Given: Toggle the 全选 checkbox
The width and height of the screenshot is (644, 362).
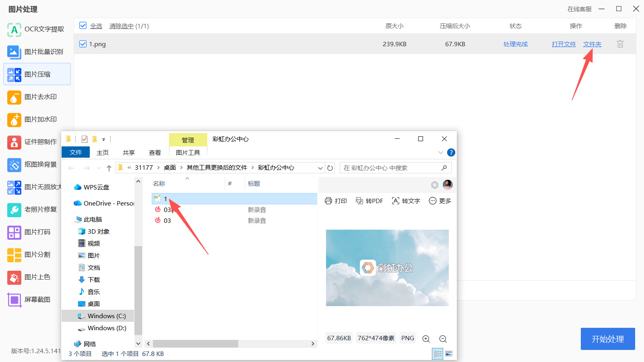Looking at the screenshot, I should (83, 25).
